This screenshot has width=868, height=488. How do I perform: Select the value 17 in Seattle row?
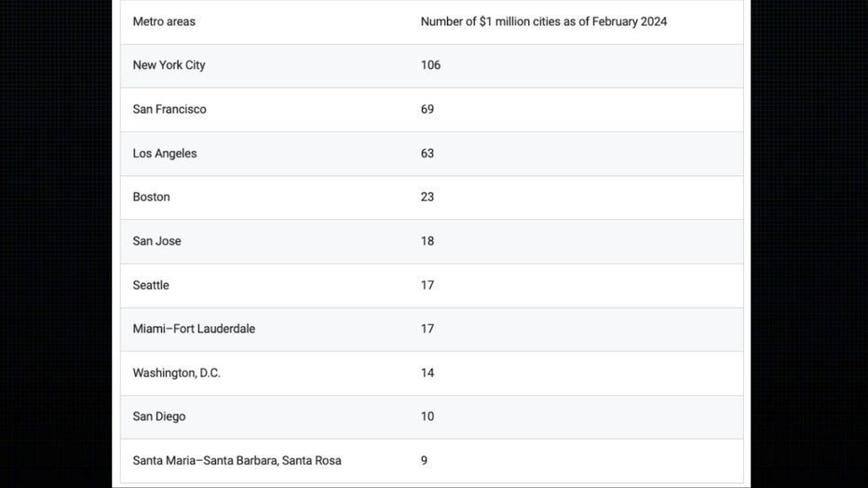pyautogui.click(x=427, y=285)
